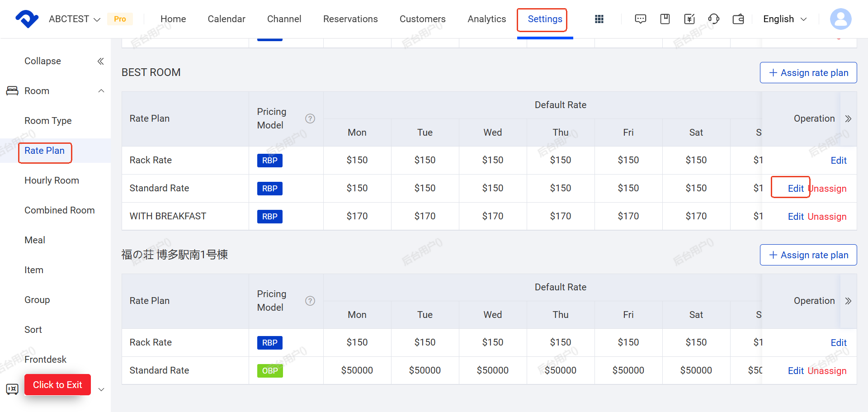Open the Reservations tab
Viewport: 868px width, 412px height.
pyautogui.click(x=350, y=19)
